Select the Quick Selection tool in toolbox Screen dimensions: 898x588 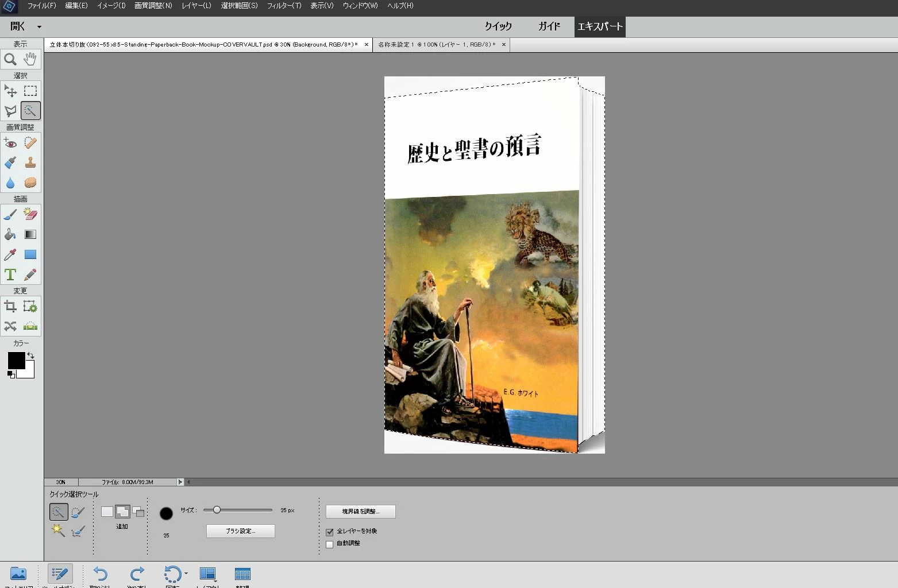click(x=30, y=111)
